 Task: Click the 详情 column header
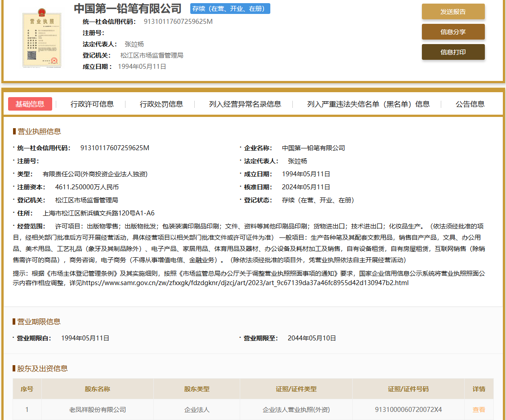tap(479, 389)
